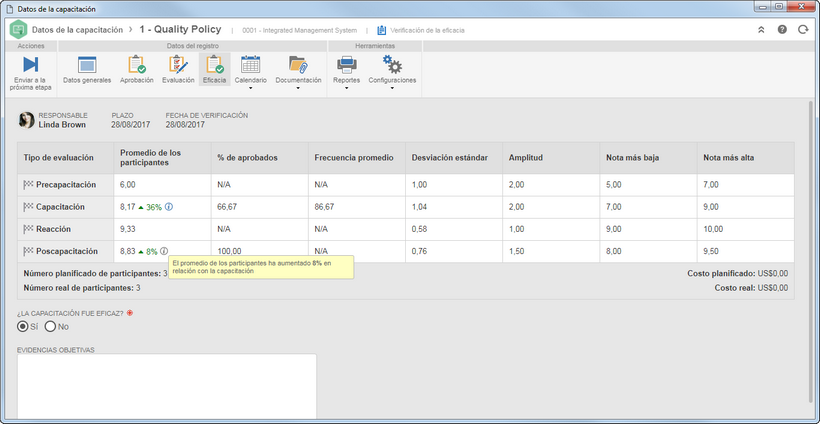Select Sí for training efficacy
The width and height of the screenshot is (820, 424).
[x=22, y=327]
